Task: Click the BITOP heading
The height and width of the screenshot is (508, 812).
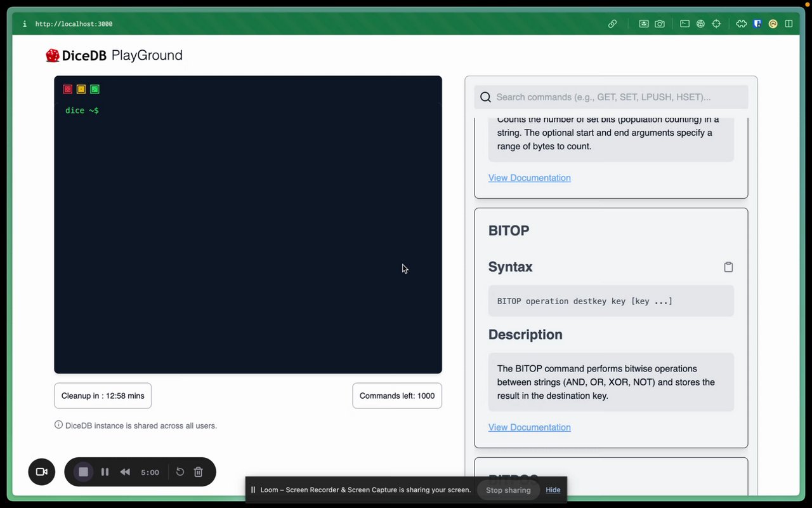Action: [509, 231]
